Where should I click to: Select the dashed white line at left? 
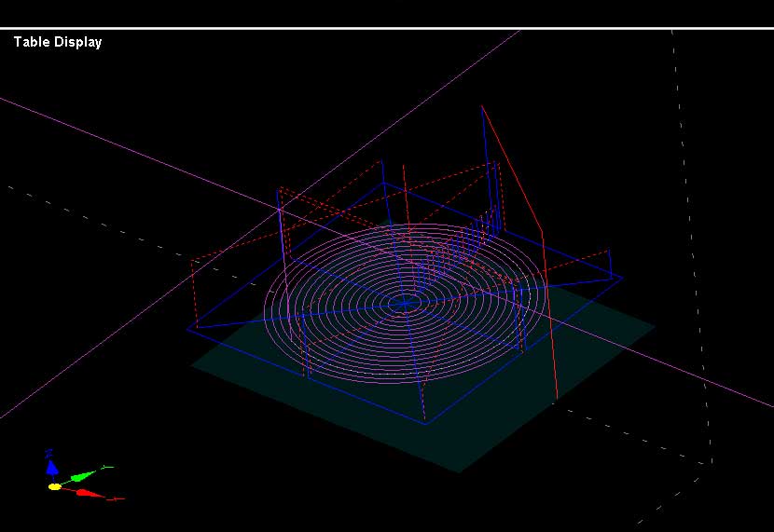93,212
